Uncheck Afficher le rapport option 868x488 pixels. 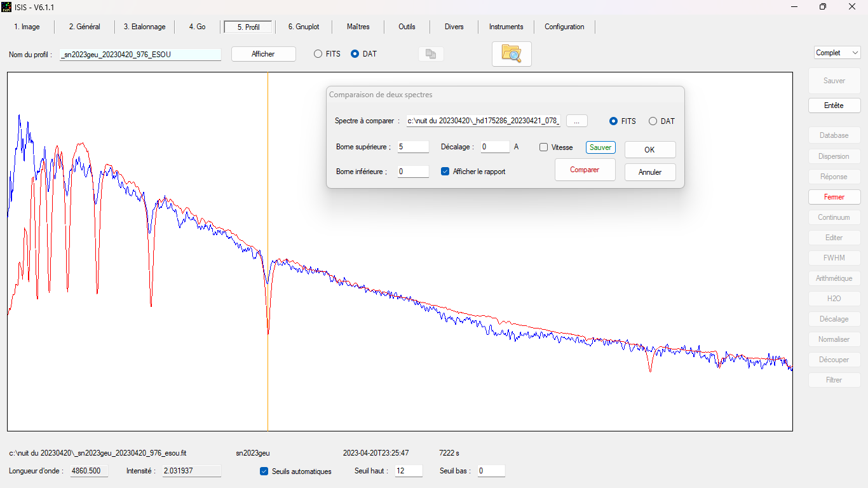click(445, 172)
